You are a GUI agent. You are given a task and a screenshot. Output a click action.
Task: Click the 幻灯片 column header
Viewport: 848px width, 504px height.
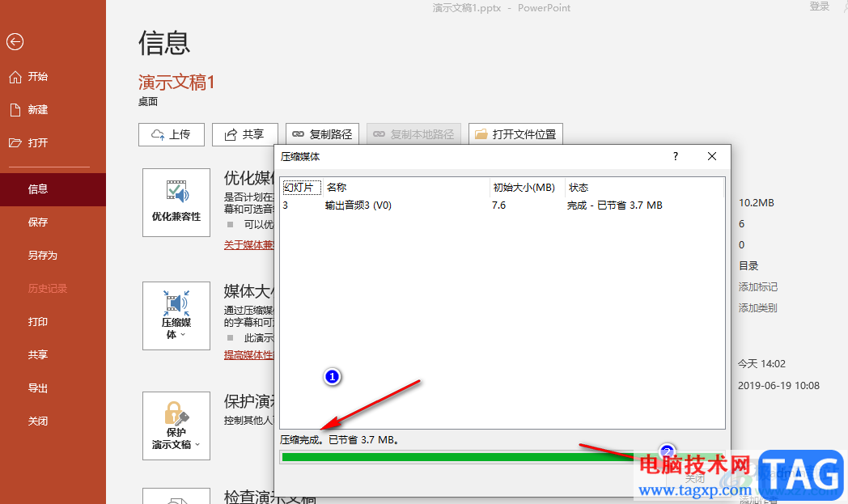[302, 188]
